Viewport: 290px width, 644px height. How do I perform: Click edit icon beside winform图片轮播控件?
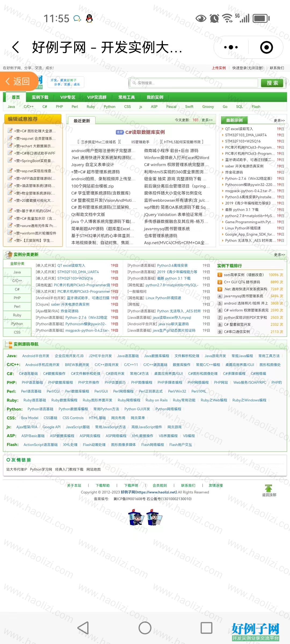(x=10, y=233)
